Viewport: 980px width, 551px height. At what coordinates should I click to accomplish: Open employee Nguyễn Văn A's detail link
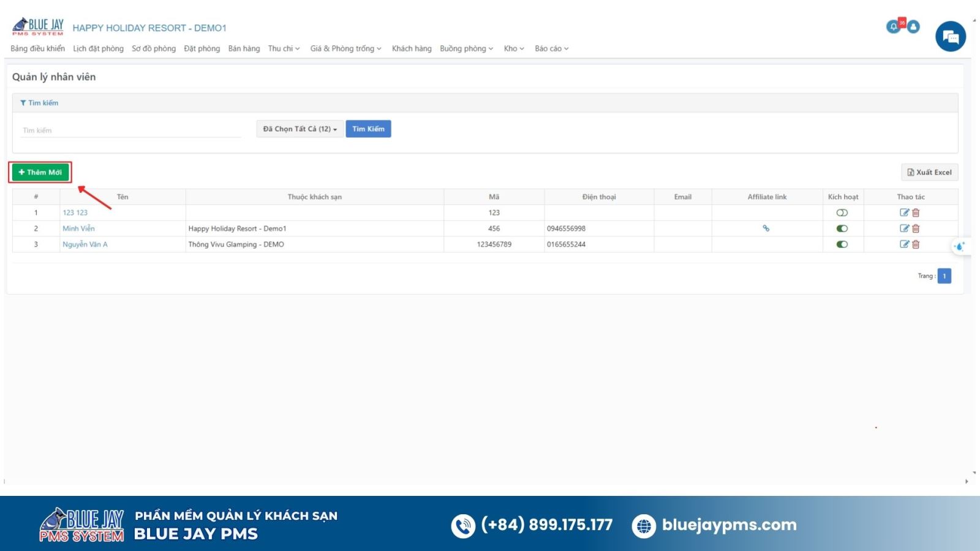pyautogui.click(x=85, y=244)
